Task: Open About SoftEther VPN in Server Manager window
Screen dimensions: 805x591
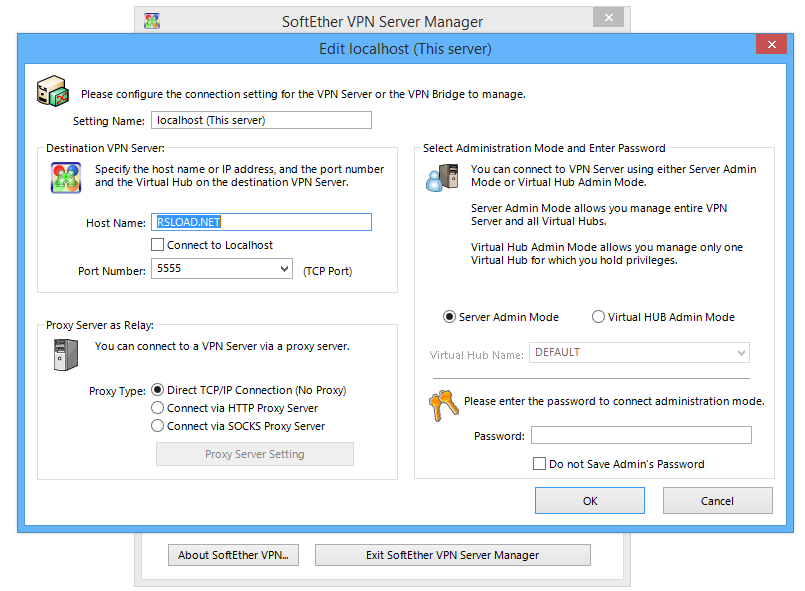Action: [x=234, y=555]
